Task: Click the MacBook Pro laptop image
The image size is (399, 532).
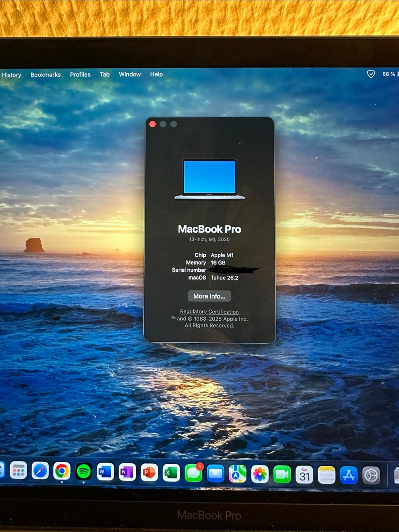Action: point(209,179)
